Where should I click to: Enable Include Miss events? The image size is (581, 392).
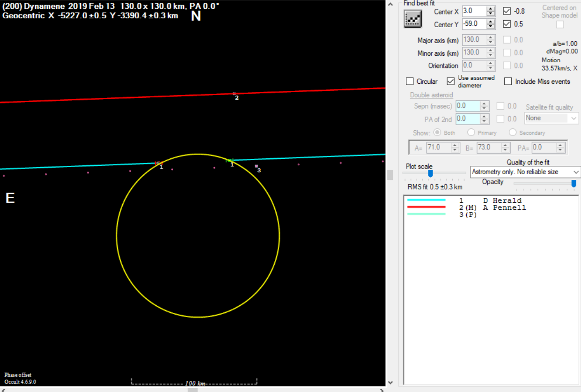point(508,81)
